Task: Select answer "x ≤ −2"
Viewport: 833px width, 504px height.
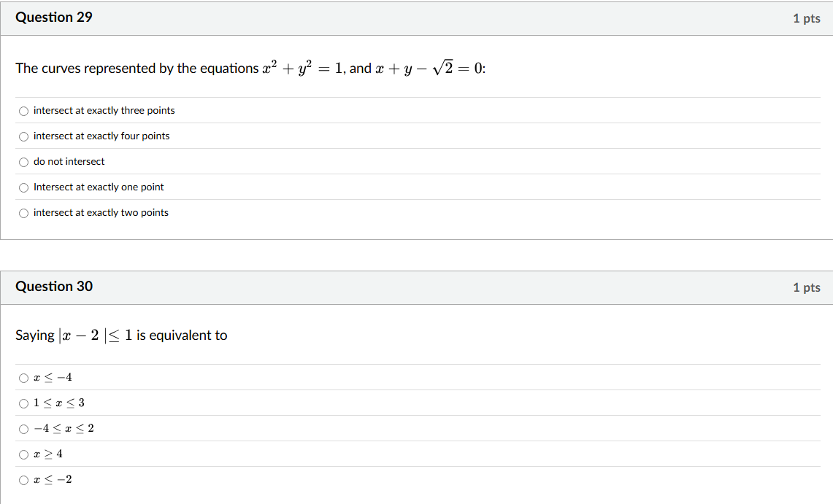Action: point(23,479)
